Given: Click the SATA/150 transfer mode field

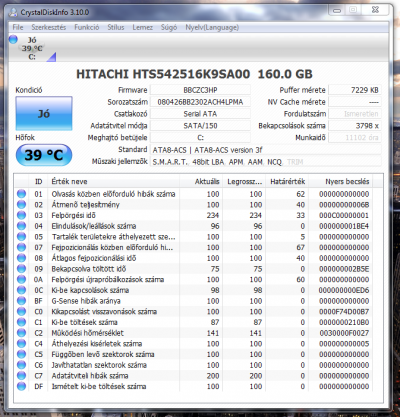Looking at the screenshot, I should pos(200,126).
